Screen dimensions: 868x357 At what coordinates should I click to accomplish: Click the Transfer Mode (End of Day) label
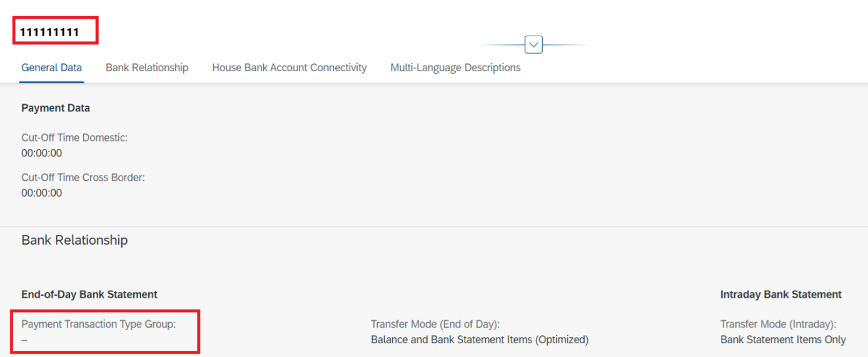click(x=435, y=324)
